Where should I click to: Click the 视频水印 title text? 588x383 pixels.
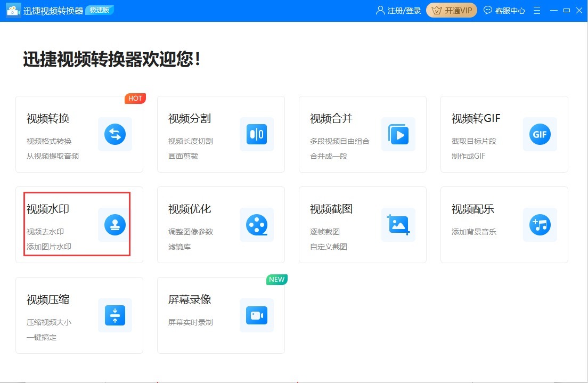point(48,209)
